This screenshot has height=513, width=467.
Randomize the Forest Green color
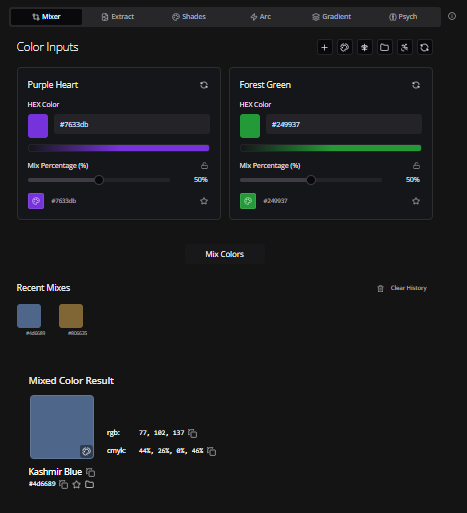tap(416, 85)
